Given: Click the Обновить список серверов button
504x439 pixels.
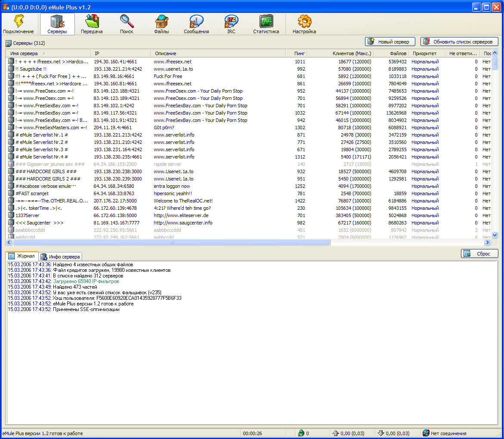Looking at the screenshot, I should [459, 41].
